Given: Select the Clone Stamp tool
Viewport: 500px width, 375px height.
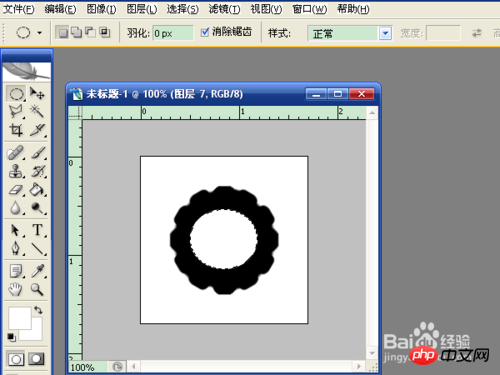Looking at the screenshot, I should [x=16, y=171].
